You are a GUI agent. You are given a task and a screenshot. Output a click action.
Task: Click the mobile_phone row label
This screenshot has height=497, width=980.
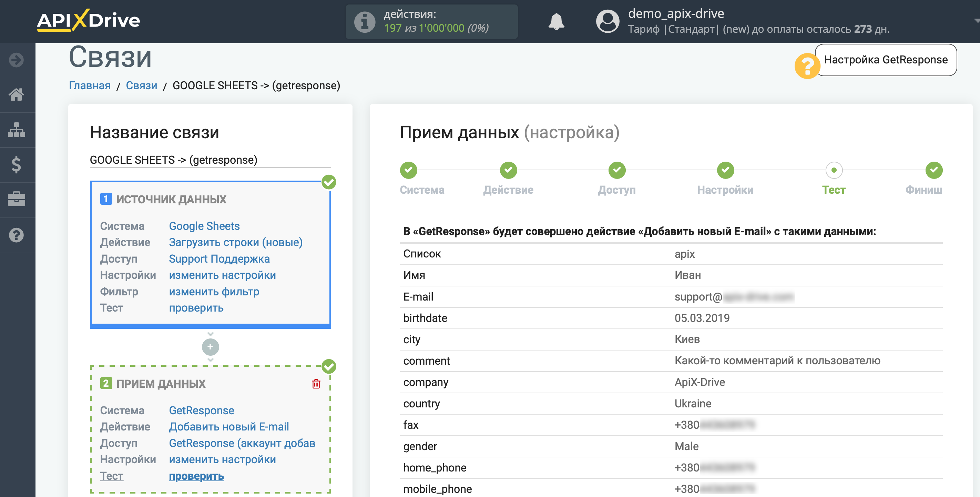437,489
